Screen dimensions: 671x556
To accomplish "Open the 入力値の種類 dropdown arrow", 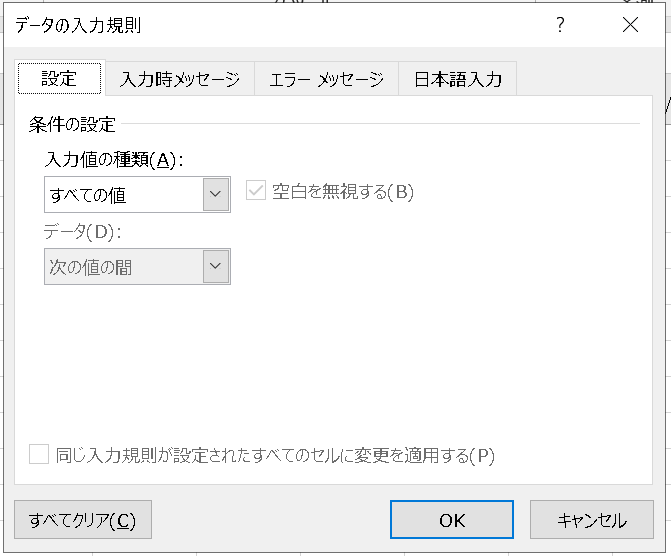I will tap(216, 194).
